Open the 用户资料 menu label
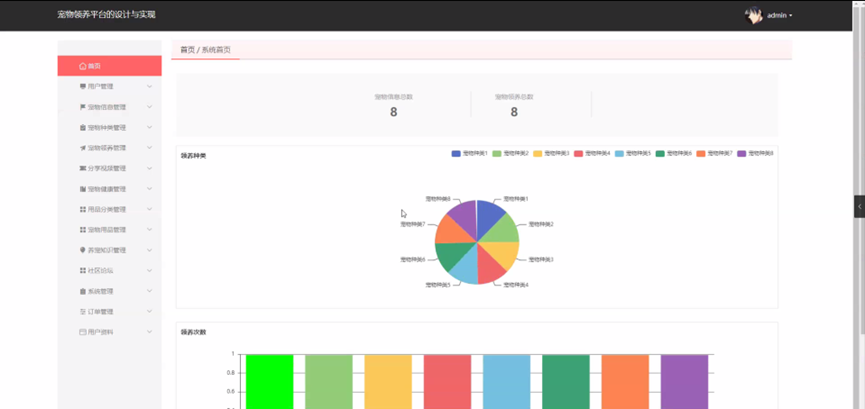Viewport: 865px width, 409px height. pyautogui.click(x=100, y=332)
